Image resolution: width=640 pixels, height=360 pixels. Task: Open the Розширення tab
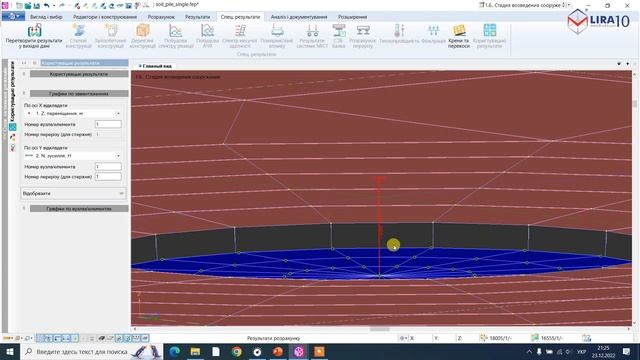[352, 17]
